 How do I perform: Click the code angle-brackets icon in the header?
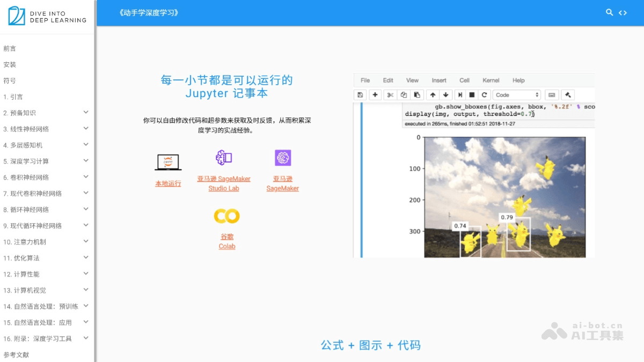623,12
